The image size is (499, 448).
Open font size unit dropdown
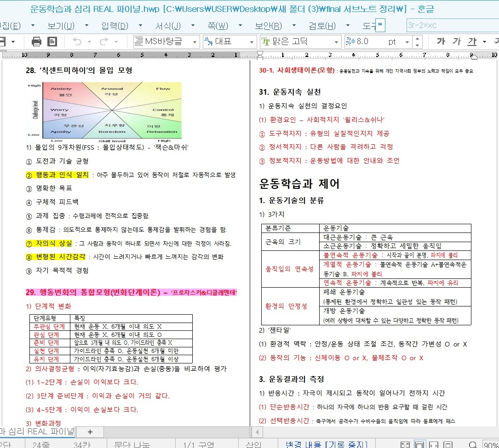(x=407, y=42)
